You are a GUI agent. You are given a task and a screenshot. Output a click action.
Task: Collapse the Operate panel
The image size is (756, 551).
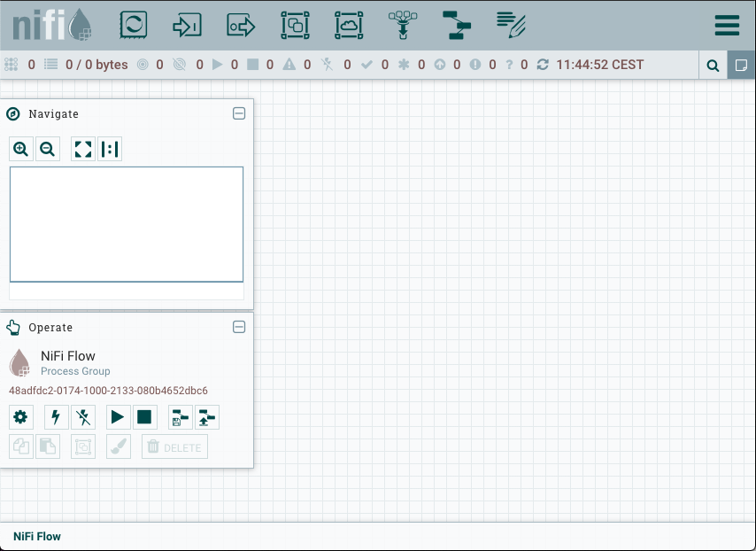coord(239,327)
